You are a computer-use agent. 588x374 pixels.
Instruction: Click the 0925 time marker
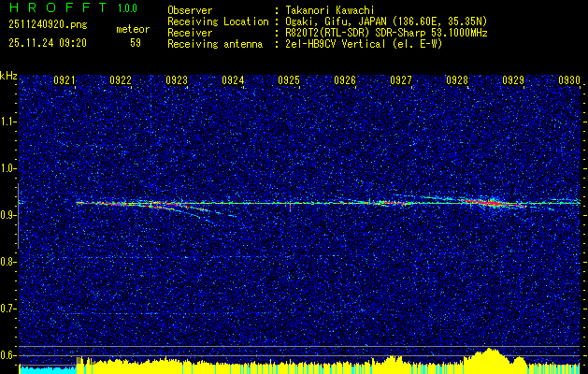click(289, 79)
